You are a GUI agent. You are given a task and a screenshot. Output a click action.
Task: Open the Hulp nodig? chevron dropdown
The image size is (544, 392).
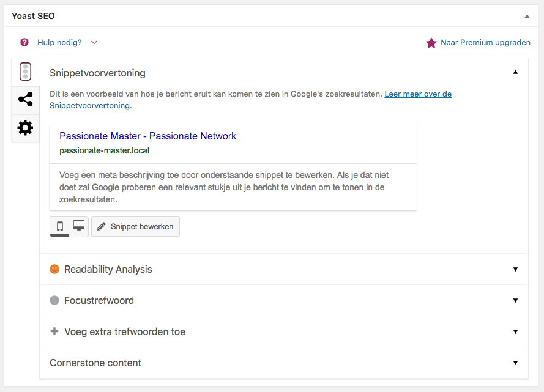[x=94, y=43]
